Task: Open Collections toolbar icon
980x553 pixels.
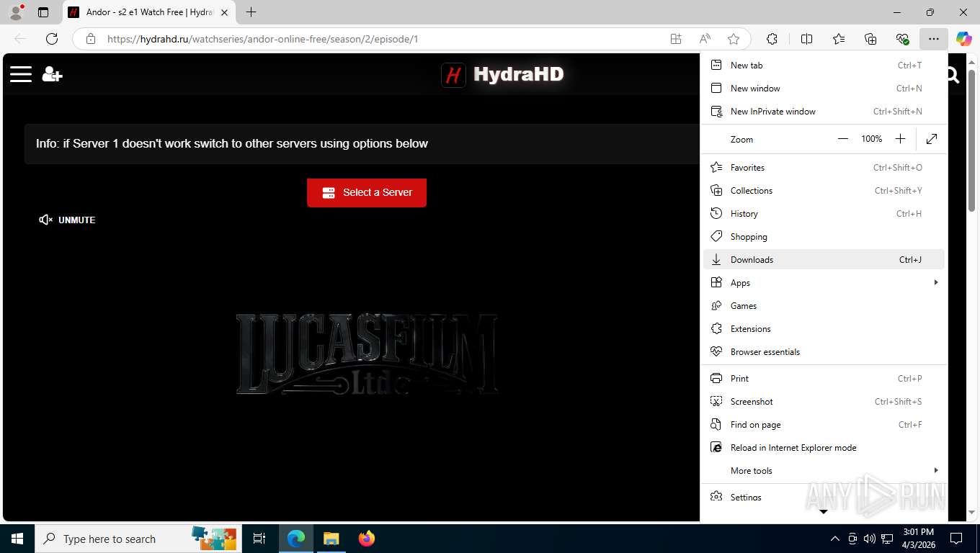Action: pyautogui.click(x=870, y=39)
